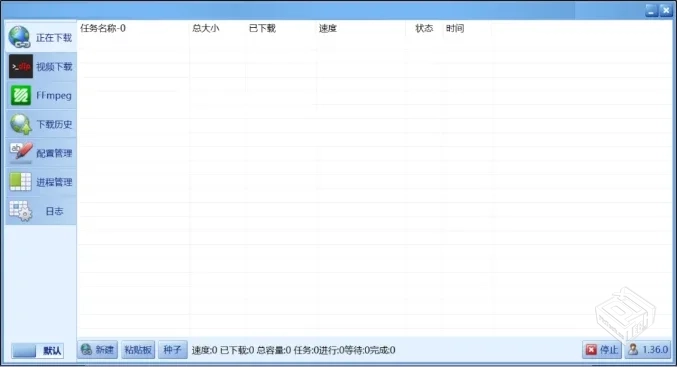Image resolution: width=677 pixels, height=367 pixels.
Task: Open the 配置管理 tab label
Action: [x=54, y=153]
